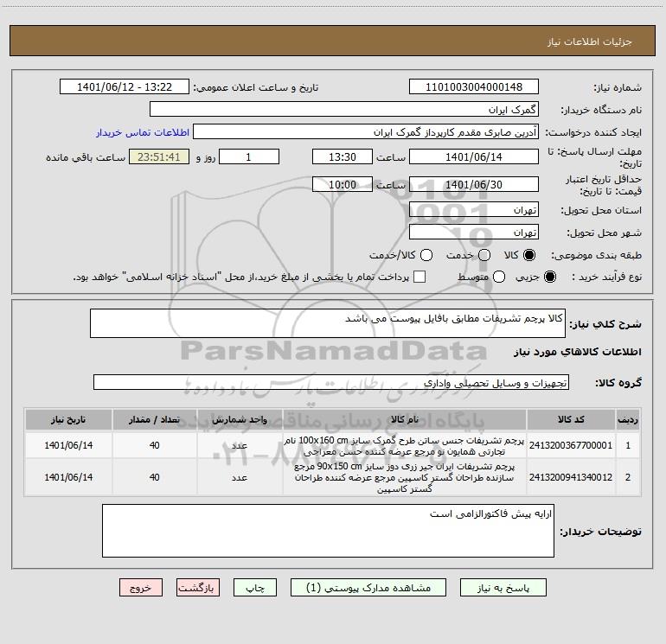The height and width of the screenshot is (644, 666).
Task: Click the response deadline date 1401/06/14 field
Action: pos(474,156)
